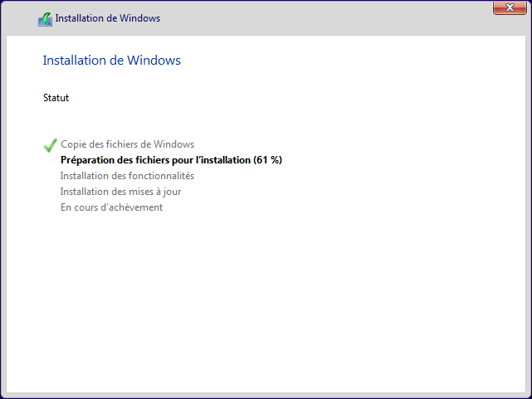
Task: Click the Windows Setup icon in title bar
Action: tap(45, 18)
